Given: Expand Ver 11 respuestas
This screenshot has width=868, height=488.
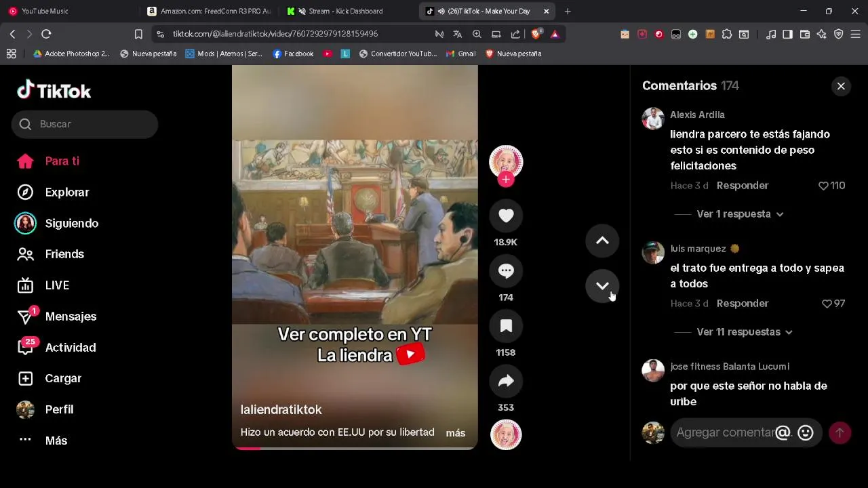Looking at the screenshot, I should 745,332.
